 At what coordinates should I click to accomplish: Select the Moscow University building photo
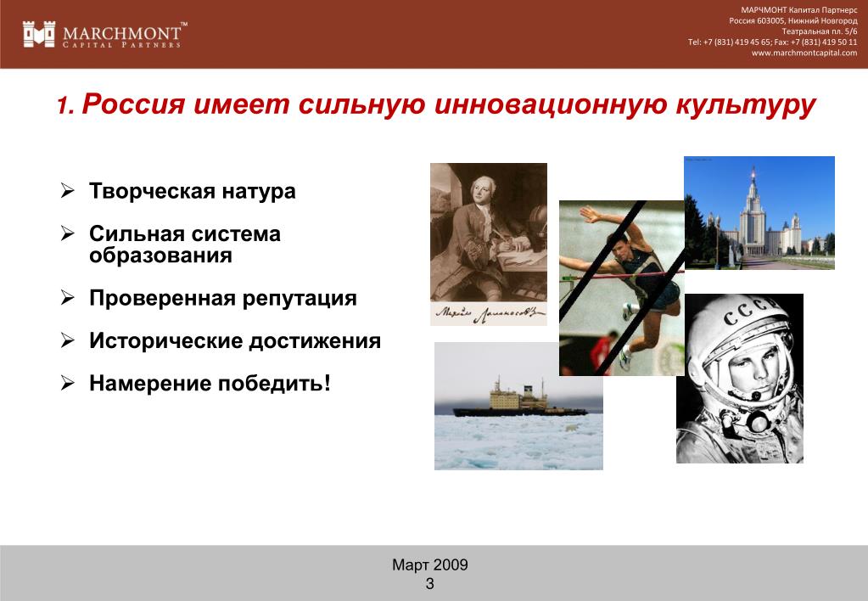pyautogui.click(x=759, y=213)
